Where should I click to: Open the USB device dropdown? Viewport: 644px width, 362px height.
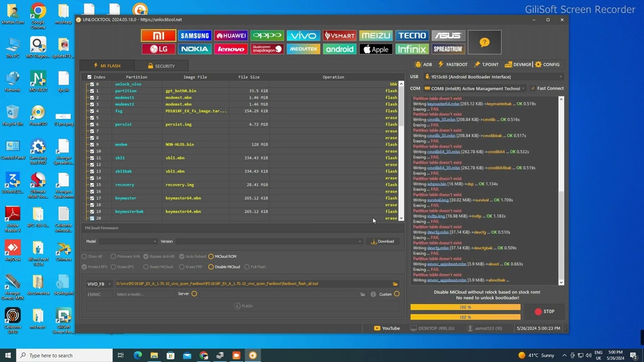493,77
